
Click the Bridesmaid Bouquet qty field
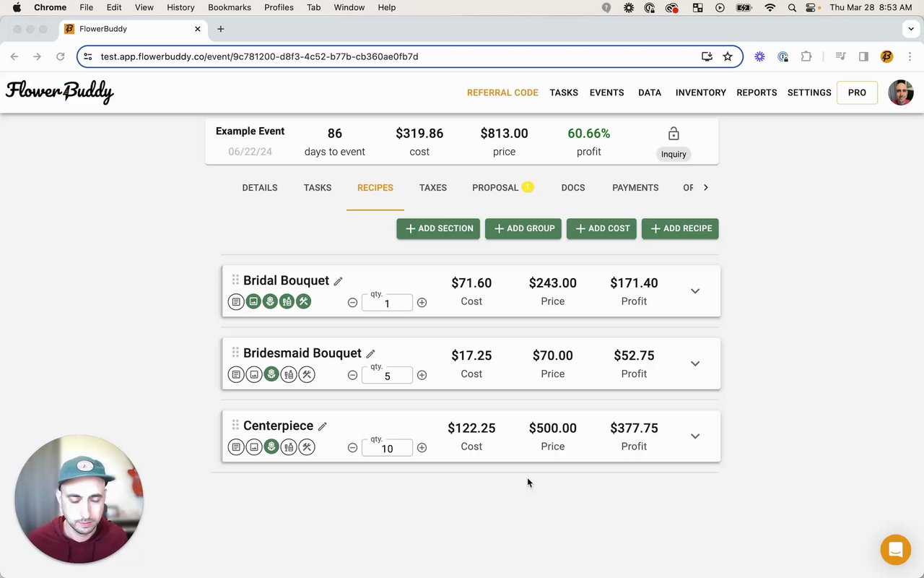[x=387, y=375]
